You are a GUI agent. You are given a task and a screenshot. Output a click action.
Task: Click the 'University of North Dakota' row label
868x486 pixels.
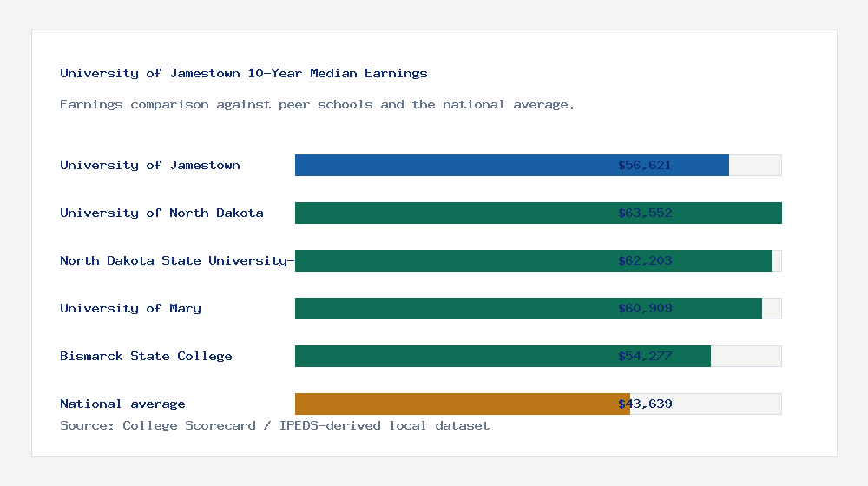[161, 213]
